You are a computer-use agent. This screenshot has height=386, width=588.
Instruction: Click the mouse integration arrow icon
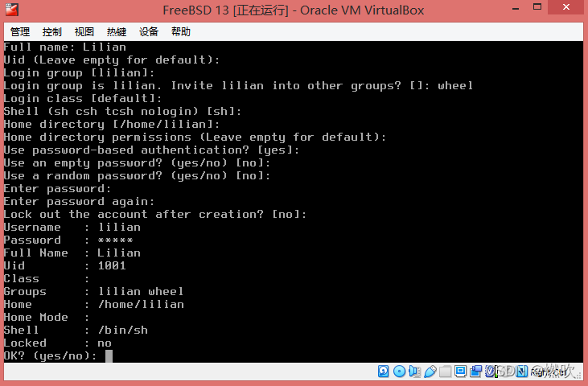coord(521,371)
